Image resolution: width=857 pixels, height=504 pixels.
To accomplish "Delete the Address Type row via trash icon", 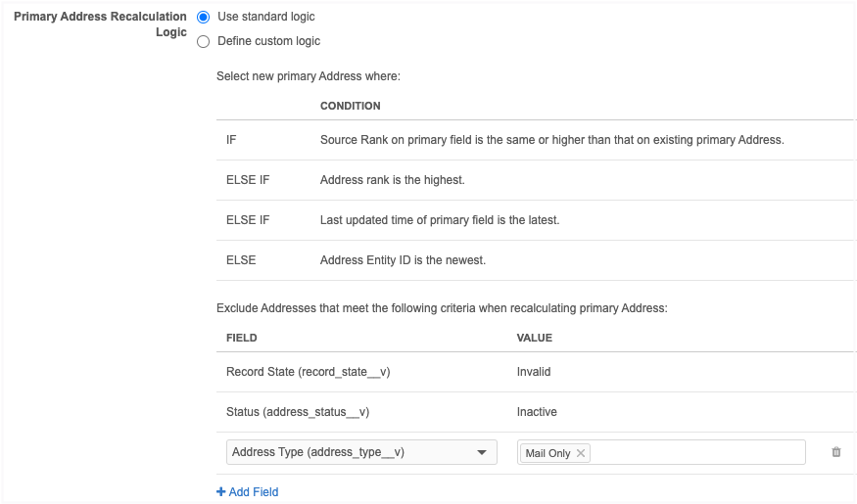I will 835,452.
